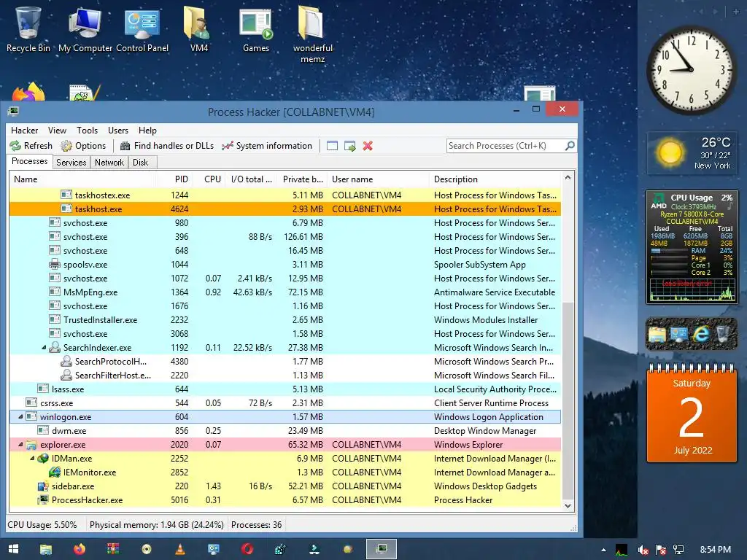Select the MsMpEng.exe process row
747x560 pixels.
(285, 292)
